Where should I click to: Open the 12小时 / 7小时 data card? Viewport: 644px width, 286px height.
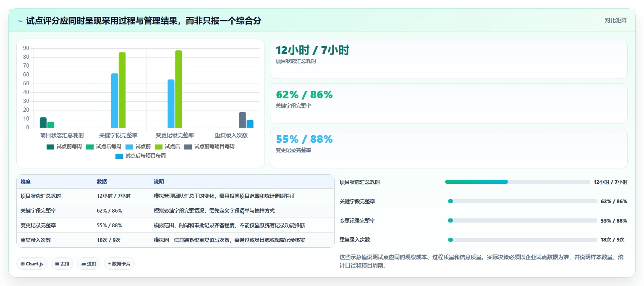(449, 59)
